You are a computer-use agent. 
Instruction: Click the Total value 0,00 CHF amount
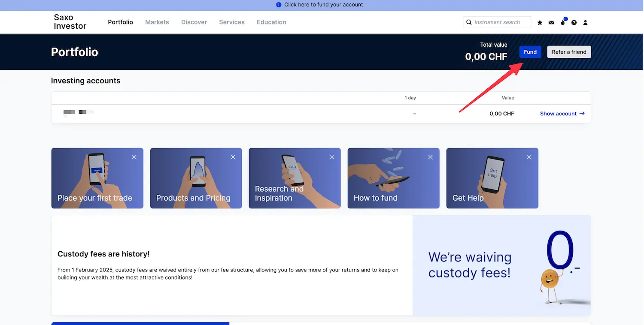point(486,57)
